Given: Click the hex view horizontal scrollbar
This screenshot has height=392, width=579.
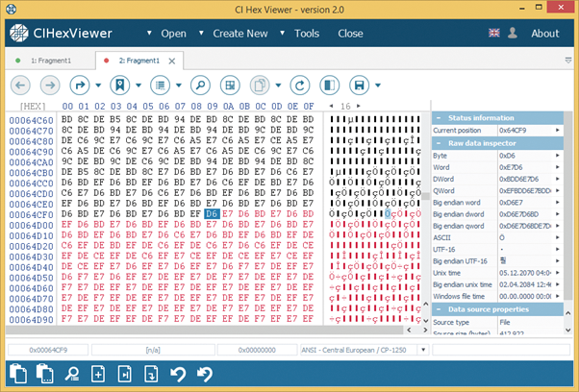Looking at the screenshot, I should pyautogui.click(x=204, y=330).
